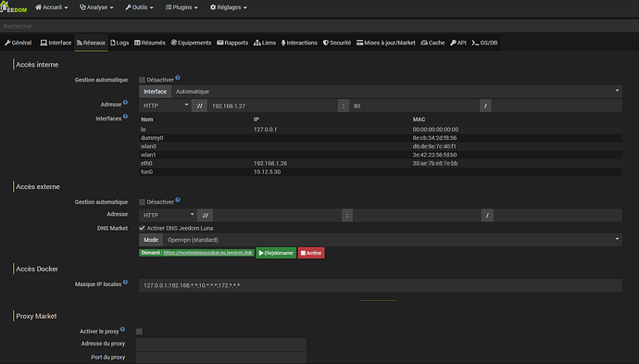
Task: Click the Rechercher search field
Action: click(319, 26)
